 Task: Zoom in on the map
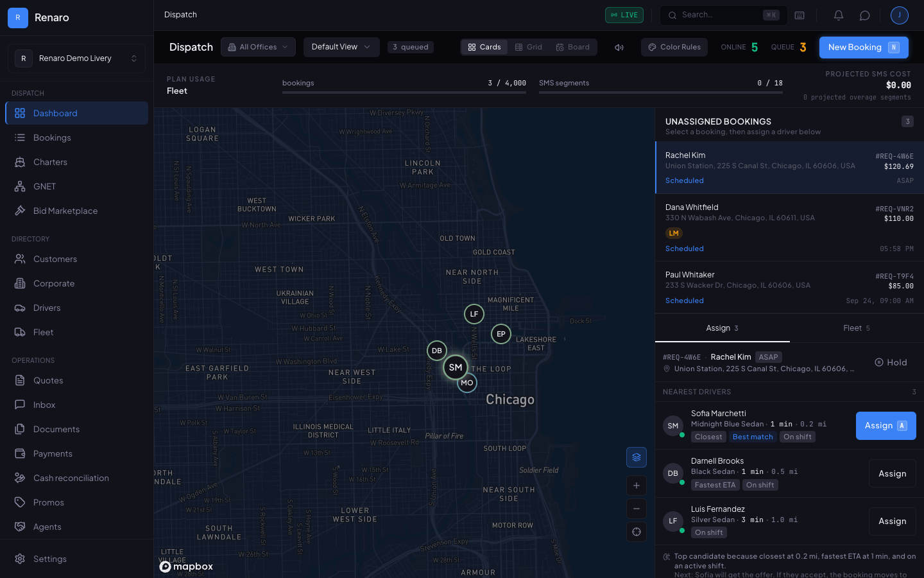pos(637,486)
